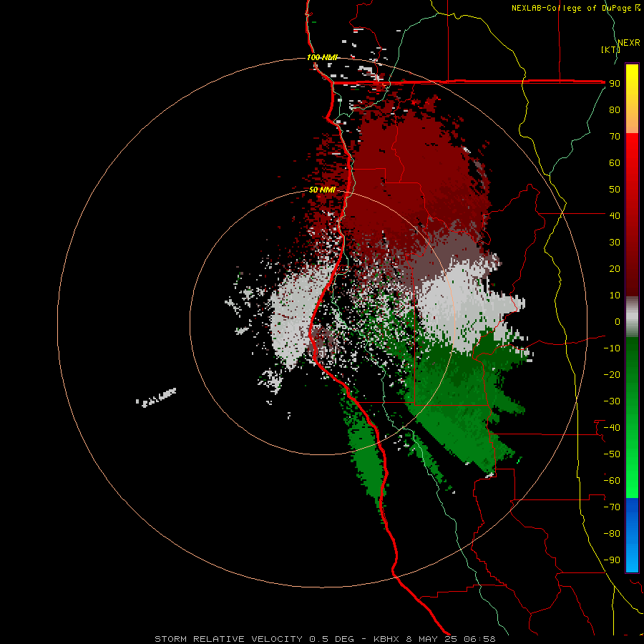Click the "100 NMI" range ring label

coord(322,57)
